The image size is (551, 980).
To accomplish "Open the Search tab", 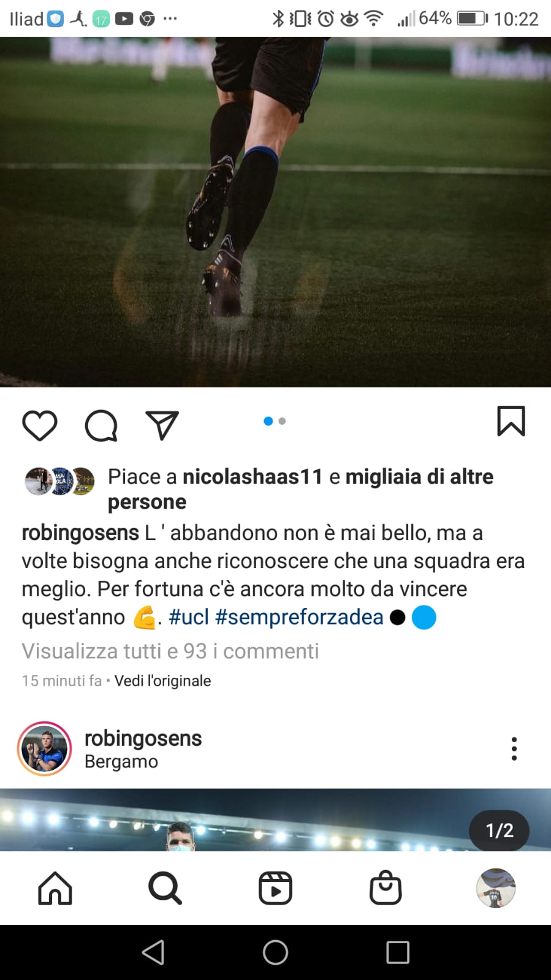I will click(x=165, y=888).
